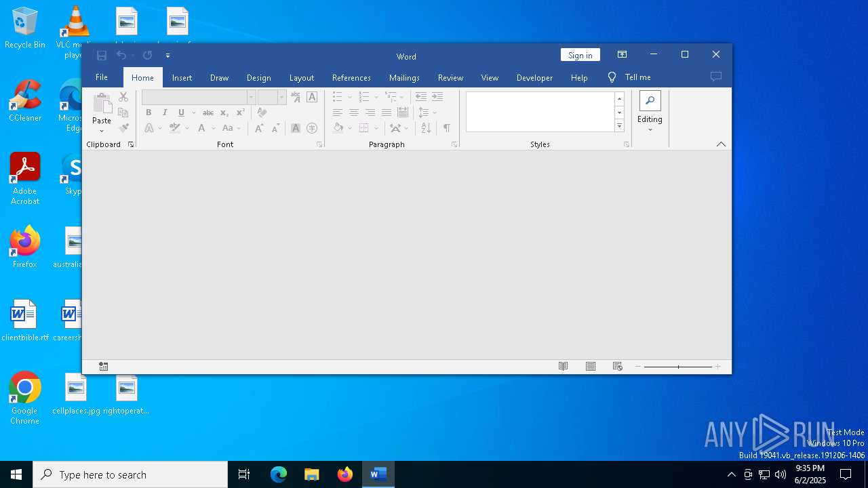Click the Phonetic Guide icon

296,97
